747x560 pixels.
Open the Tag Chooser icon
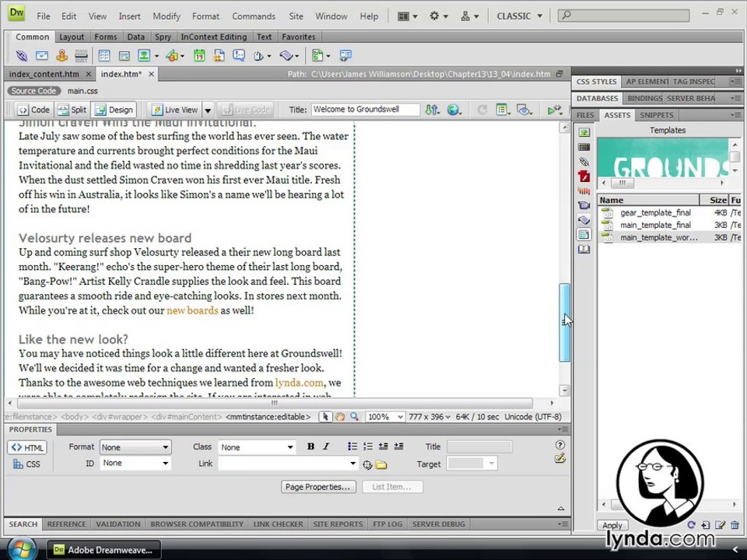tap(345, 56)
